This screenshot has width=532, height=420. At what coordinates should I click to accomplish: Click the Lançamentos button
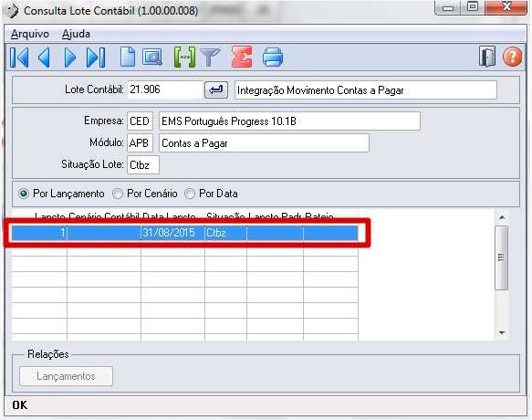66,376
